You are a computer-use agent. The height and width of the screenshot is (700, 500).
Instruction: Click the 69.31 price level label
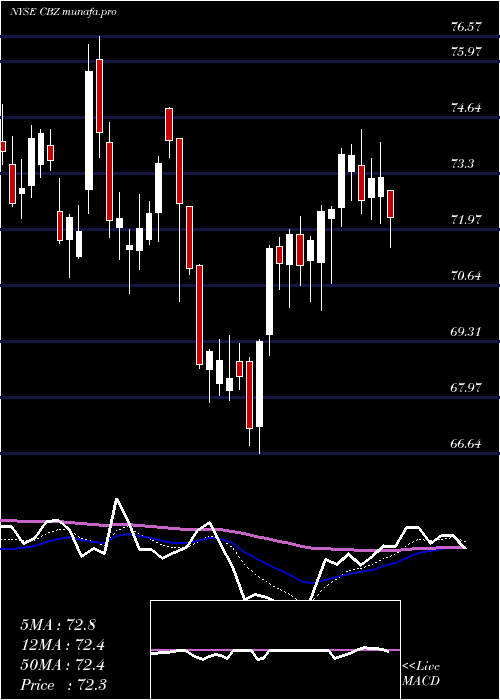(466, 332)
